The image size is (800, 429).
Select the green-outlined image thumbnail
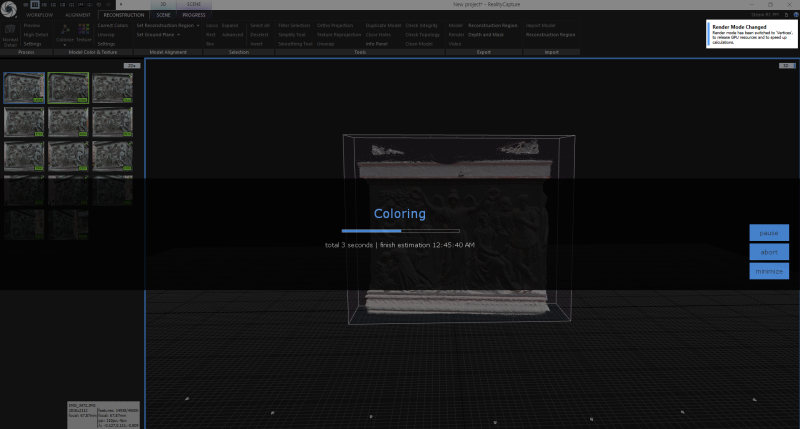68,88
